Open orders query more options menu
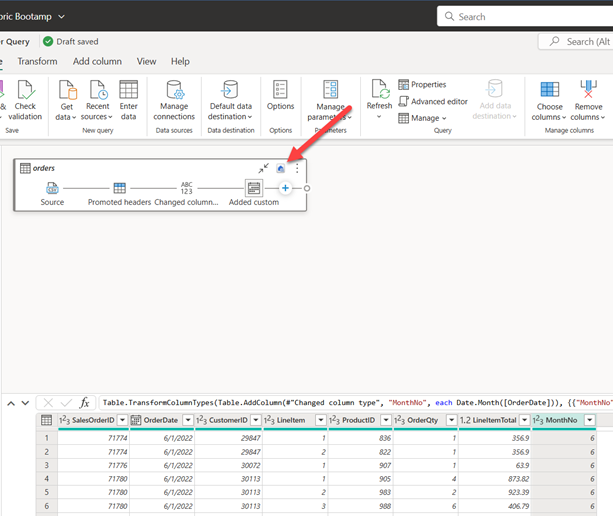This screenshot has width=613, height=516. tap(297, 168)
